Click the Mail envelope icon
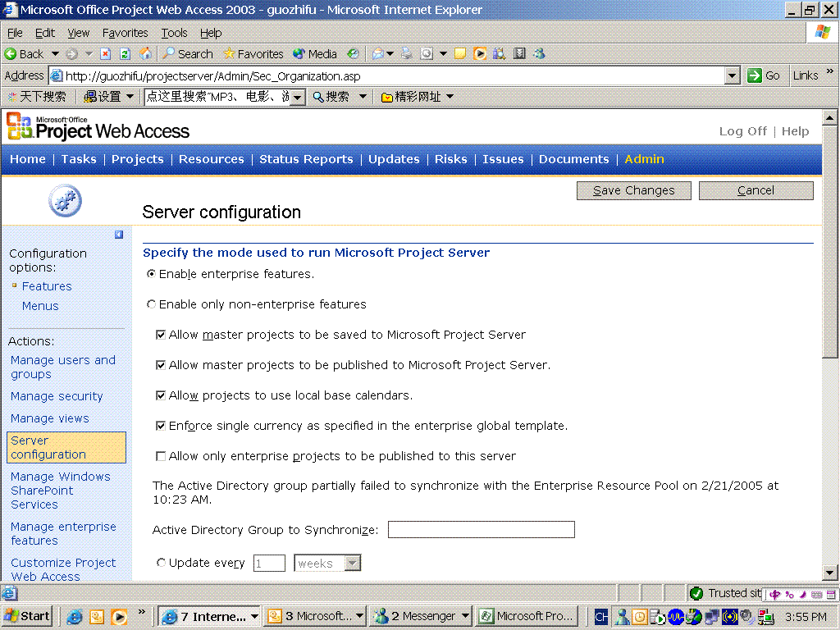840x630 pixels. (378, 53)
